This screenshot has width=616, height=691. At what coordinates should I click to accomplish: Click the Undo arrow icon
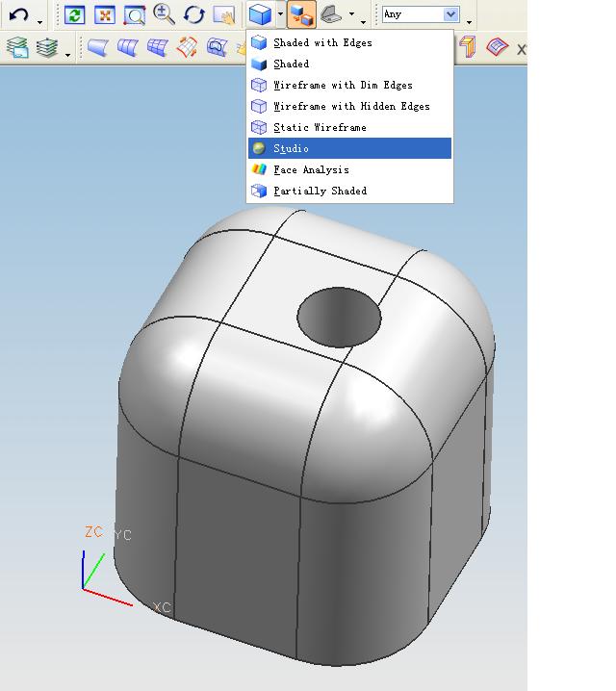tap(19, 15)
